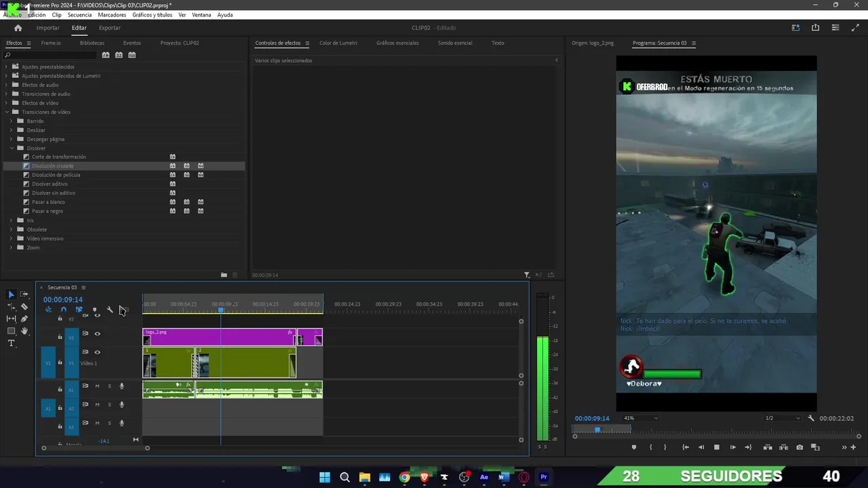The width and height of the screenshot is (868, 488).
Task: Toggle full screen video icon in header
Action: point(855,28)
